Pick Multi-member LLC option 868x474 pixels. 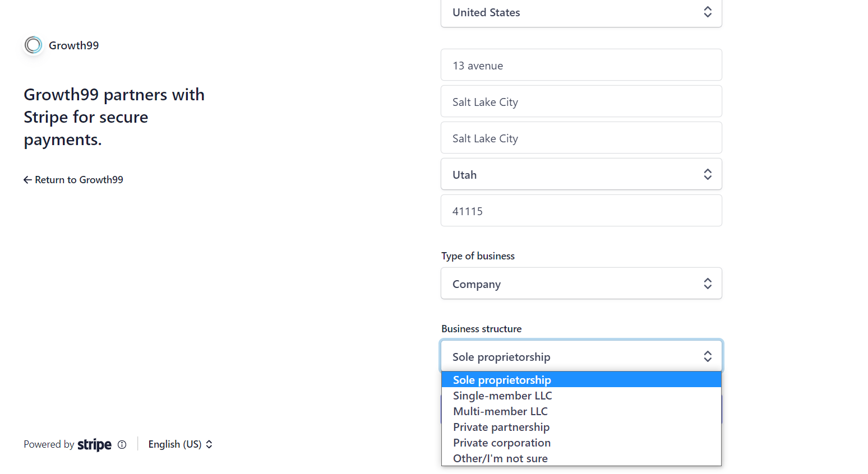pyautogui.click(x=500, y=411)
